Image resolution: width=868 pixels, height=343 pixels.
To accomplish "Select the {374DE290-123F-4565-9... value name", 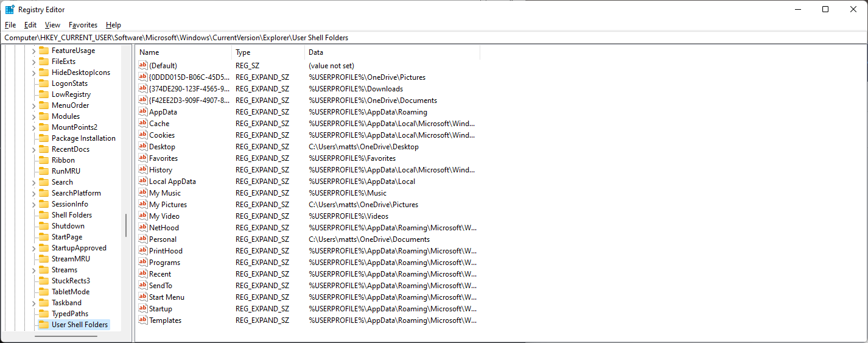I will pyautogui.click(x=189, y=88).
